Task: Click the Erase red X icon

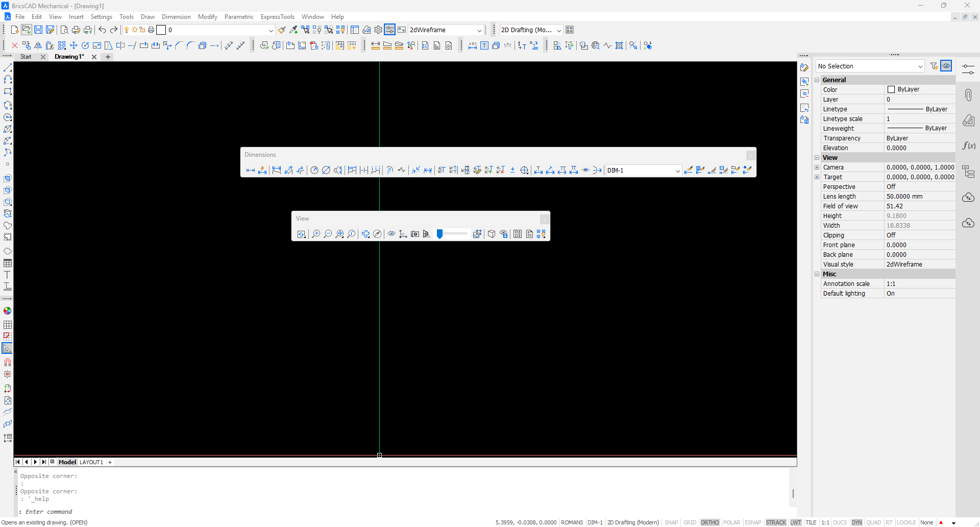Action: tap(15, 46)
